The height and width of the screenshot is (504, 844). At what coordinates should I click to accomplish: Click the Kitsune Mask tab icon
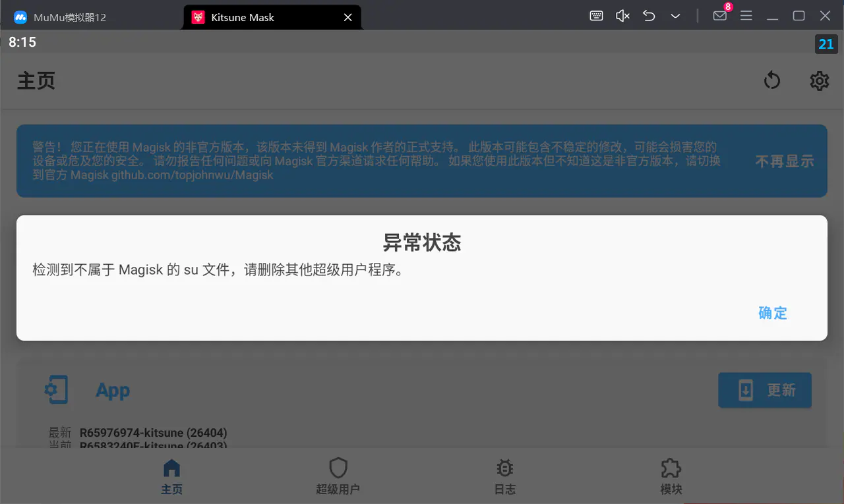(x=198, y=17)
